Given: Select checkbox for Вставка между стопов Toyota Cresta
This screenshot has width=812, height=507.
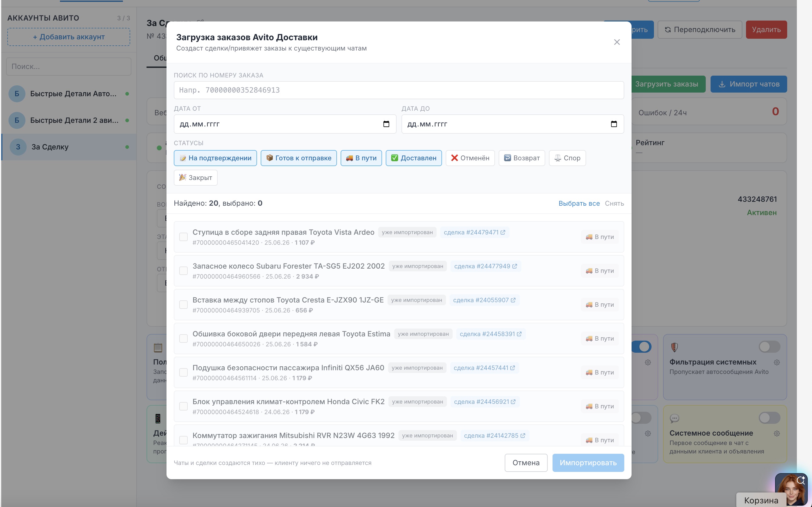Looking at the screenshot, I should [x=183, y=304].
